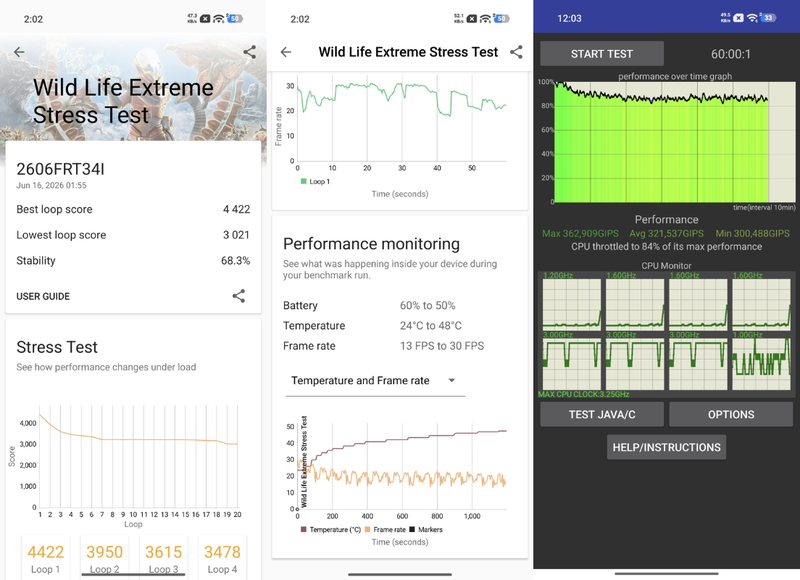The height and width of the screenshot is (580, 800).
Task: Select the Loop 3 score 3615 card
Action: 163,558
